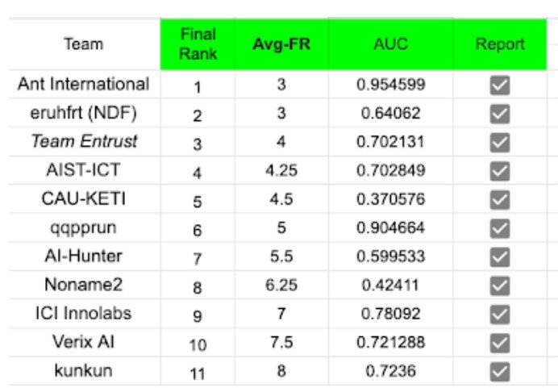Viewport: 558px width, 392px height.
Task: Uncheck the AIST-ICT report checkbox
Action: [500, 171]
